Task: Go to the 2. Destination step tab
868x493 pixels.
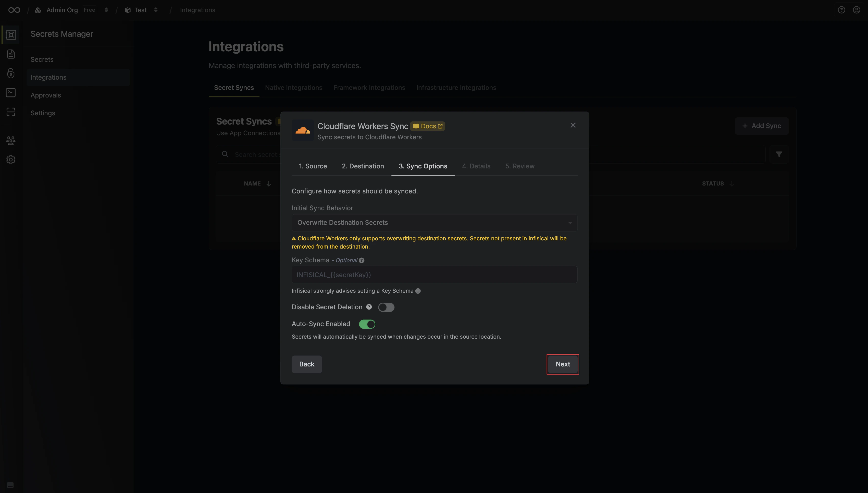Action: click(x=363, y=166)
